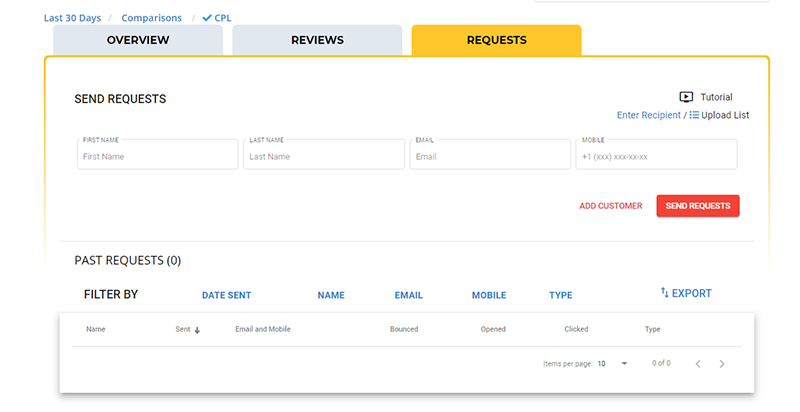Click the Sent column sort arrow
Viewport: 800px width, 412px height.
pos(197,330)
